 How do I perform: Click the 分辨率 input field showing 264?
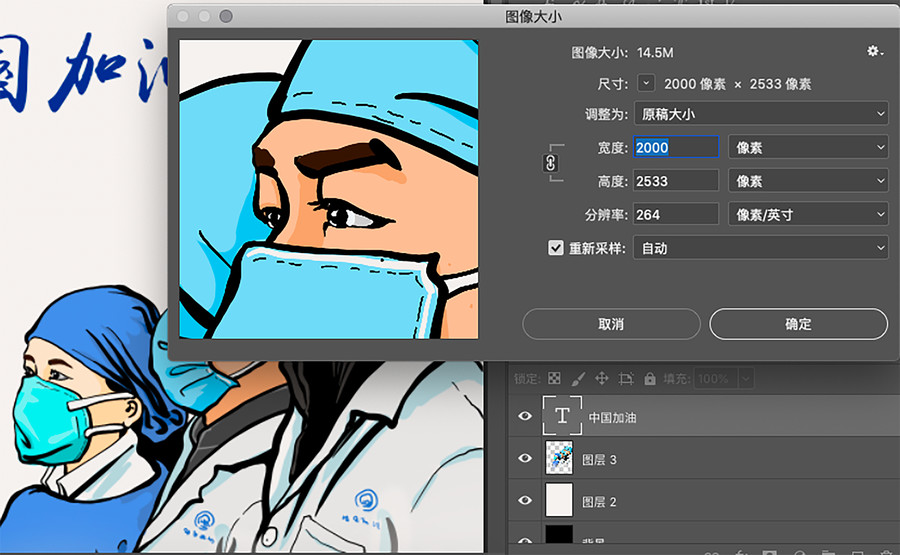676,215
